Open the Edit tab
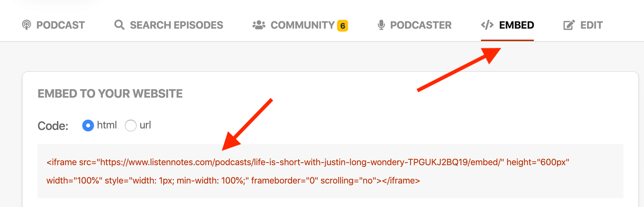The height and width of the screenshot is (207, 644). click(x=591, y=25)
